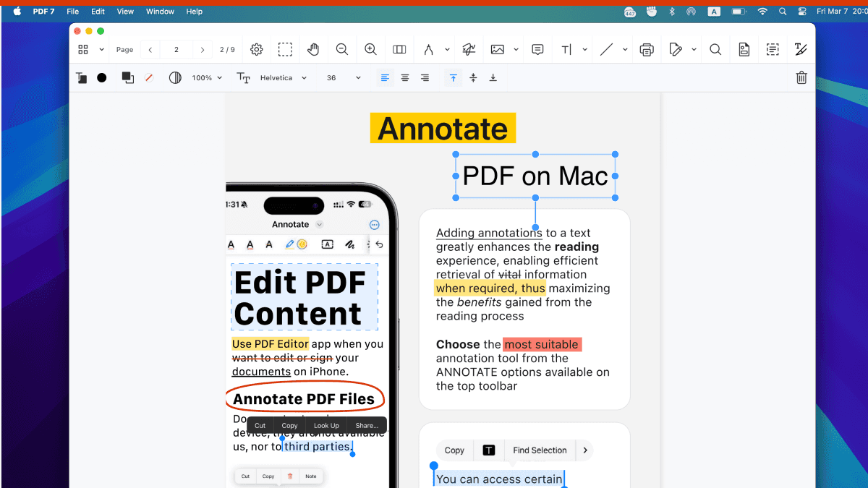Select the edit text content tool
The image size is (868, 488).
801,49
